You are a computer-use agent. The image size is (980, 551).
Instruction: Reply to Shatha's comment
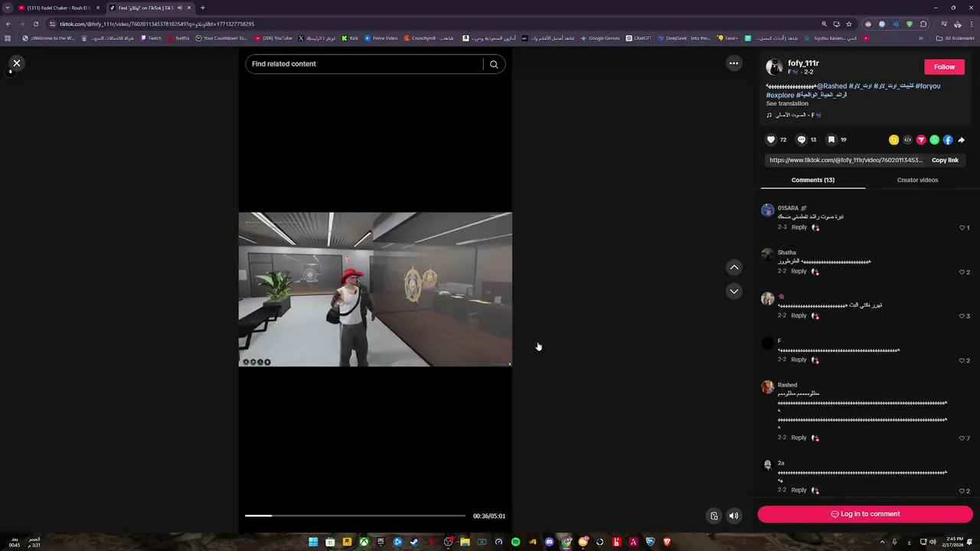(799, 271)
